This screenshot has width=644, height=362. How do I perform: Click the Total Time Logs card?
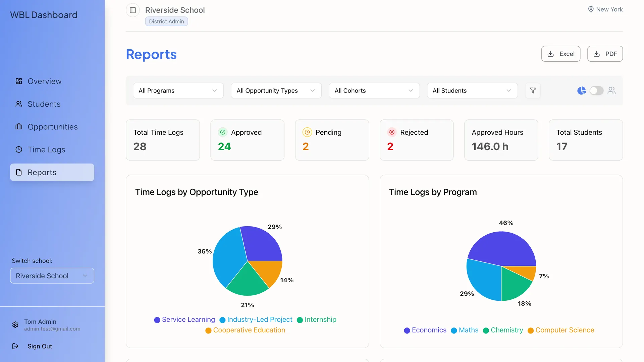click(163, 140)
